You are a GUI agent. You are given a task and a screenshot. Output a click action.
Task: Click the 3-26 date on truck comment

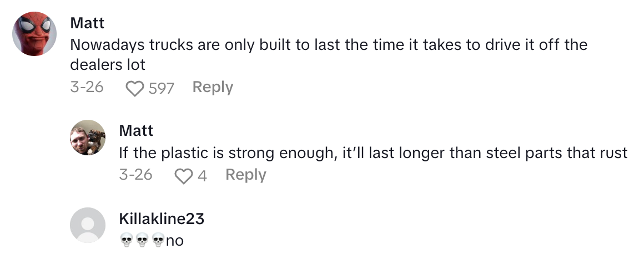pyautogui.click(x=87, y=88)
